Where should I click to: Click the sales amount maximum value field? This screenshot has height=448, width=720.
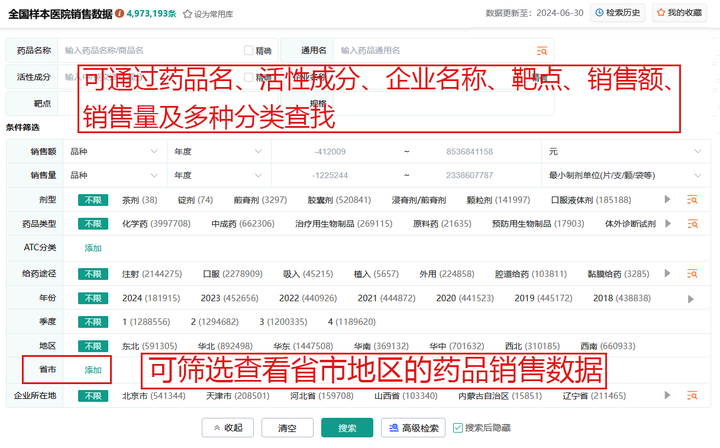[x=469, y=151]
